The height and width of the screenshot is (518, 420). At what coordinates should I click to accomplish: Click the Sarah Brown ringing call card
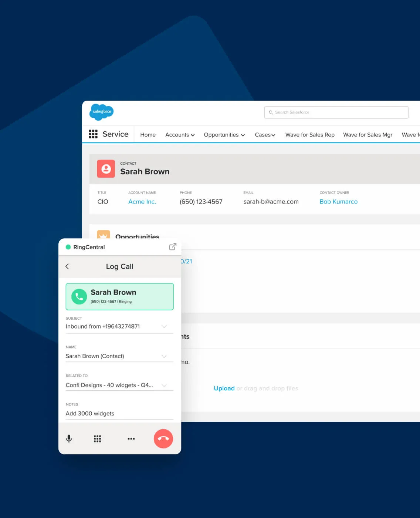(120, 296)
